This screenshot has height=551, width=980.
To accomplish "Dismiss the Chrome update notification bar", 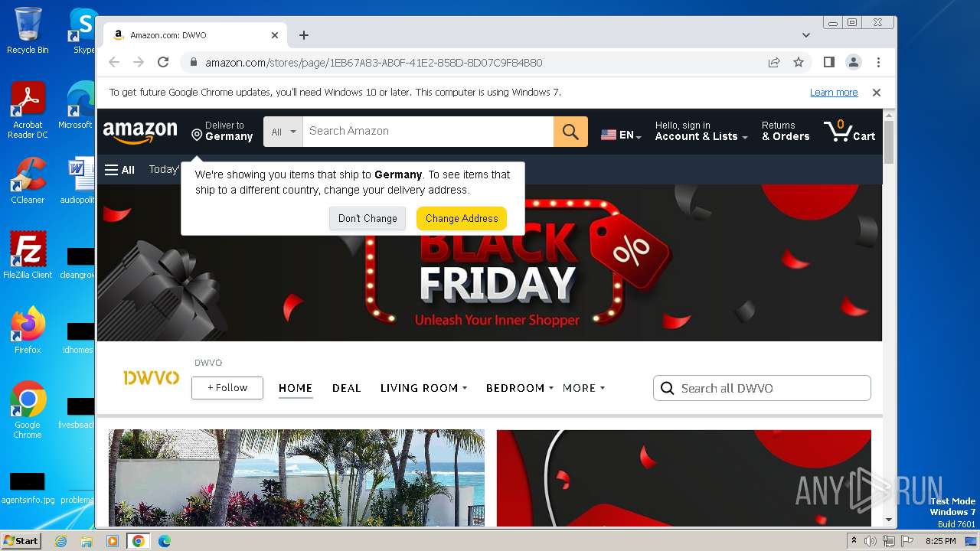I will (877, 93).
